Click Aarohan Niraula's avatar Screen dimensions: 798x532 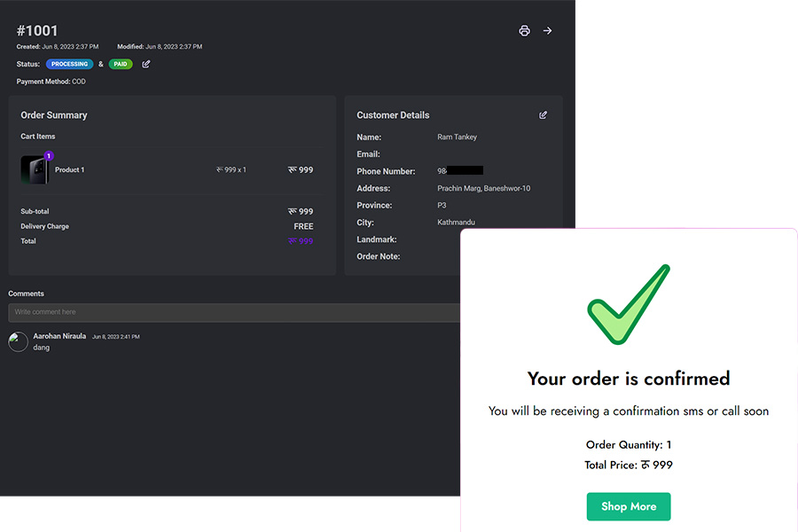tap(18, 342)
